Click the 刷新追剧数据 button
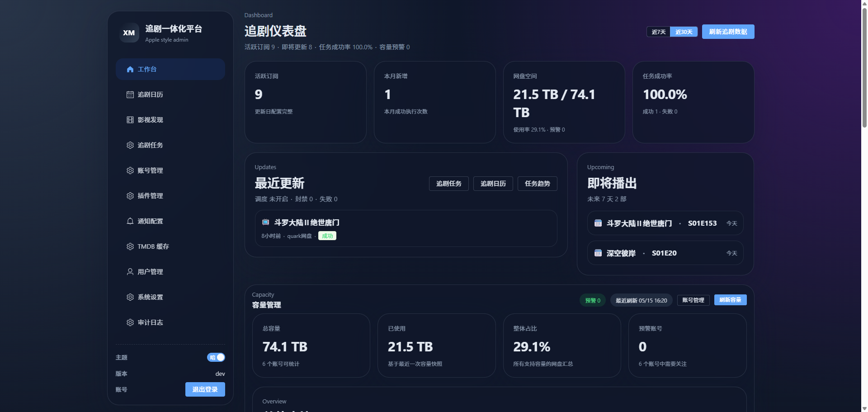 pyautogui.click(x=728, y=32)
